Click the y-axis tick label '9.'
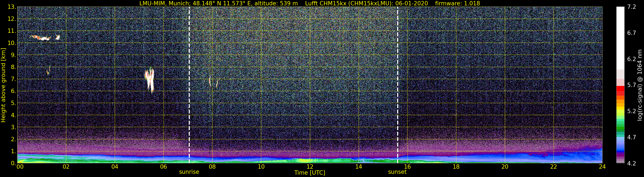The width and height of the screenshot is (644, 177). pyautogui.click(x=13, y=55)
